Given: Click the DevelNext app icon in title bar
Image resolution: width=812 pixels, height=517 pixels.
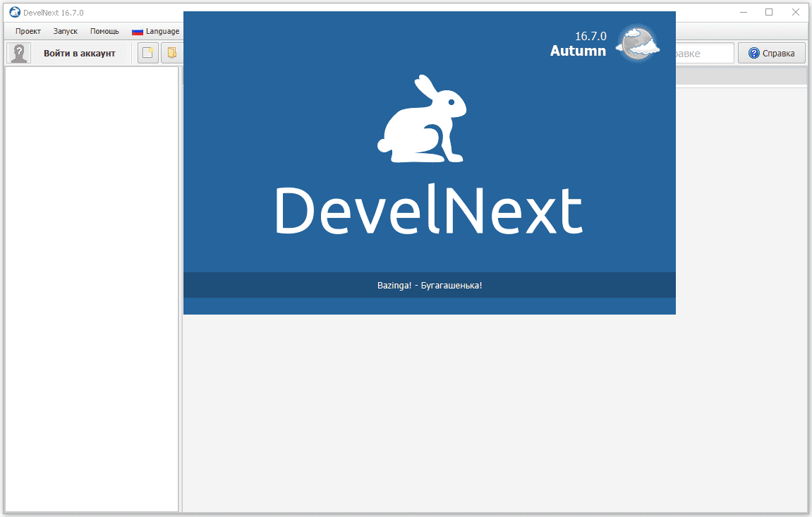Looking at the screenshot, I should pyautogui.click(x=15, y=13).
